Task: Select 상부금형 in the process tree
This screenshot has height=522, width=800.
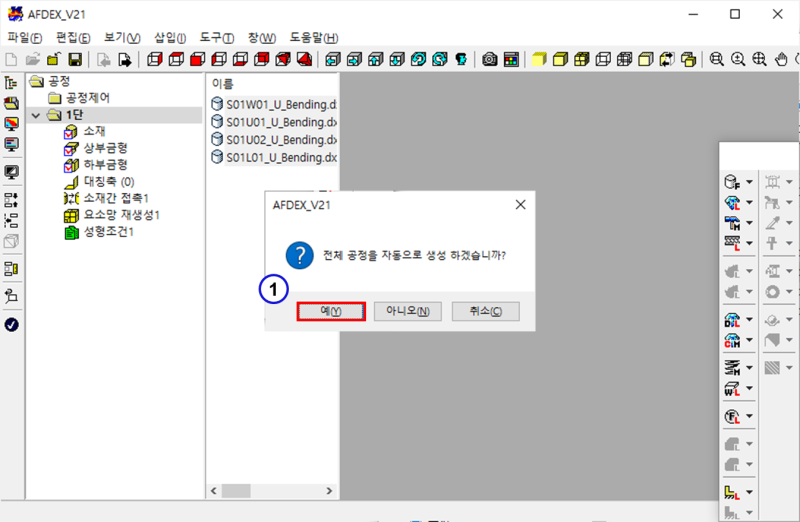Action: [105, 148]
